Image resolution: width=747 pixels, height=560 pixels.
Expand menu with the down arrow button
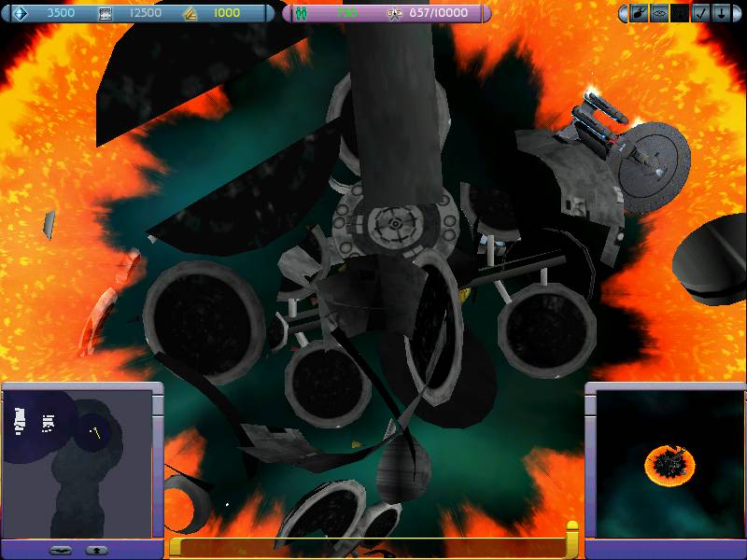point(720,13)
